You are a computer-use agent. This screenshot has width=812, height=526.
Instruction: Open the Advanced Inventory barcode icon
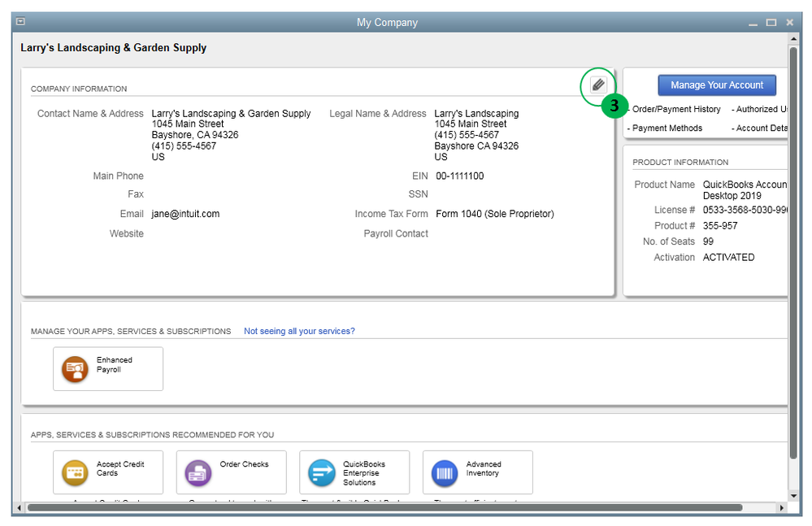tap(445, 472)
